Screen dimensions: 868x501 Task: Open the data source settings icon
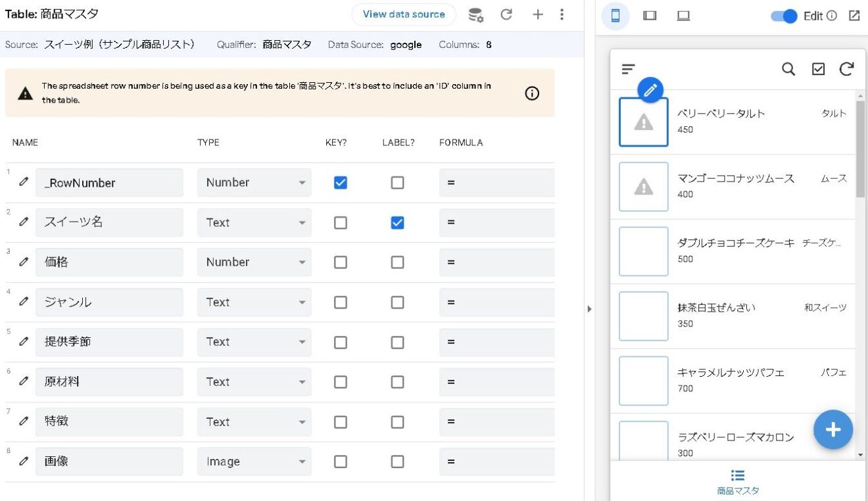click(x=475, y=14)
